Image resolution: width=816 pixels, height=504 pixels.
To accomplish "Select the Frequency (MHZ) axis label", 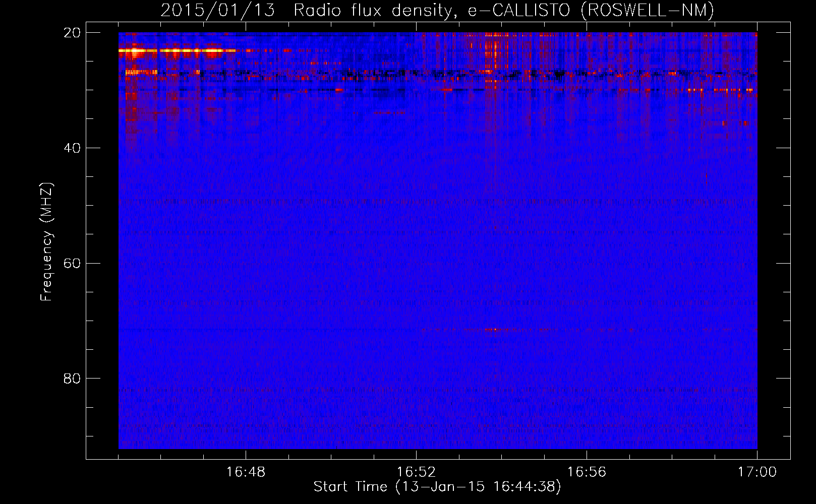I will (46, 241).
